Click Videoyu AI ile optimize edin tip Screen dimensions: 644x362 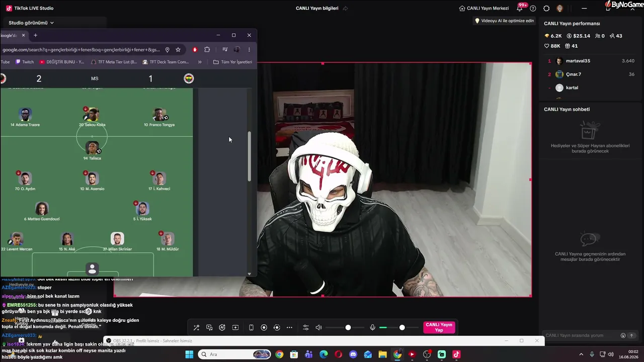[x=504, y=21]
